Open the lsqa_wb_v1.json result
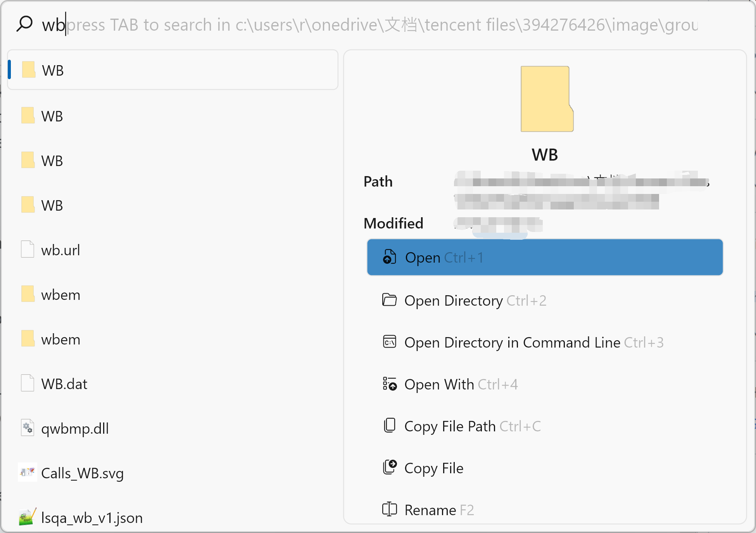This screenshot has width=756, height=533. coord(91,517)
